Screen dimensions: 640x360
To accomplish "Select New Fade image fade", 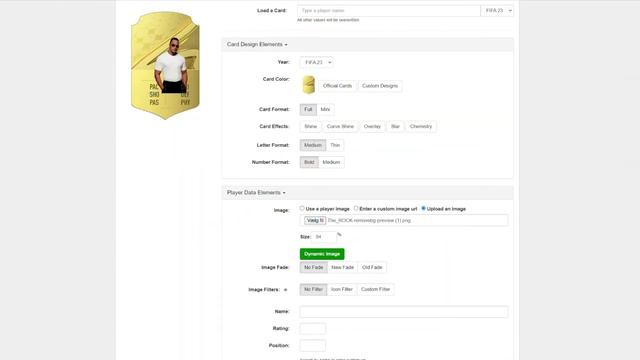I will (x=342, y=267).
